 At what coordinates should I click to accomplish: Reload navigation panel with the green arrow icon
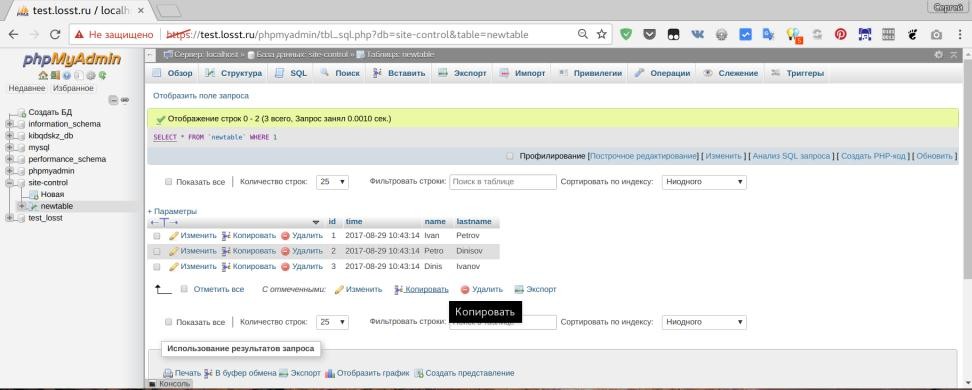pos(102,76)
